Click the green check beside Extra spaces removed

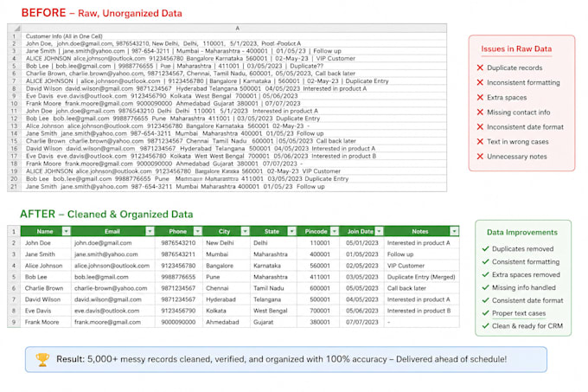[x=486, y=274]
